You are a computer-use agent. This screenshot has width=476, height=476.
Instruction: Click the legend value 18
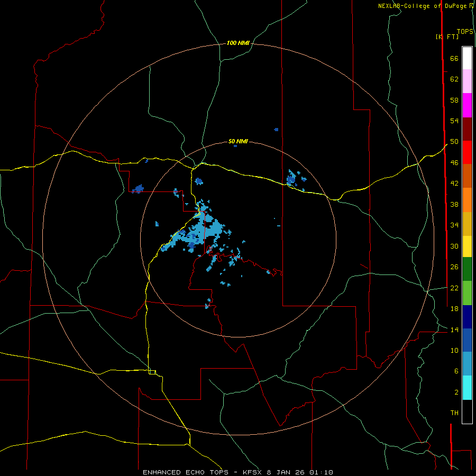[x=454, y=309]
